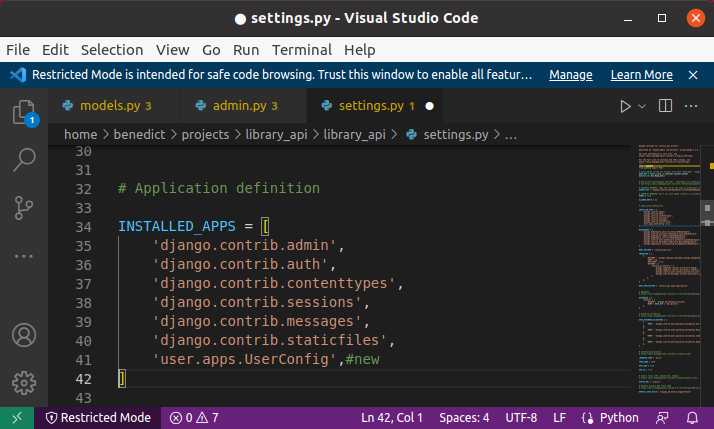Image resolution: width=714 pixels, height=429 pixels.
Task: Click the Manage link in banner
Action: click(x=571, y=75)
